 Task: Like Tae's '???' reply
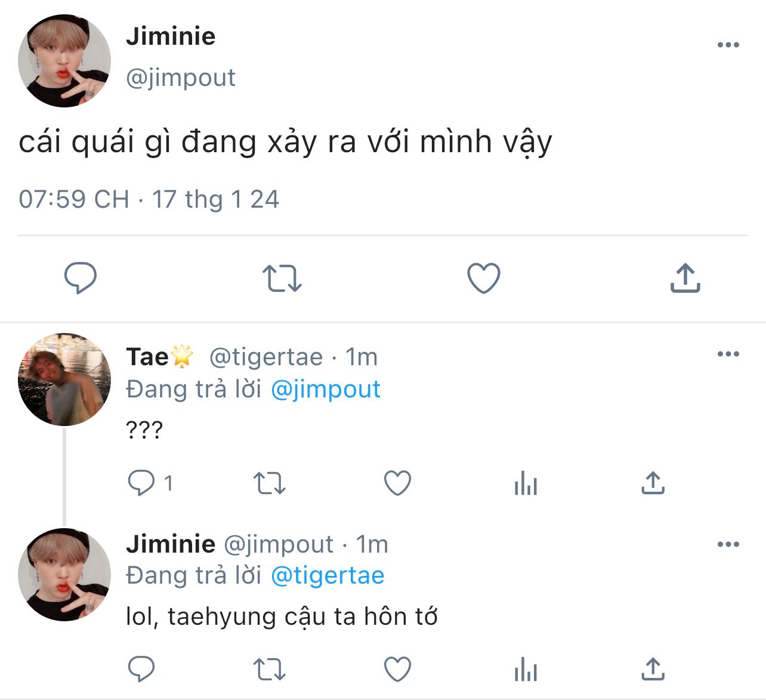[397, 483]
